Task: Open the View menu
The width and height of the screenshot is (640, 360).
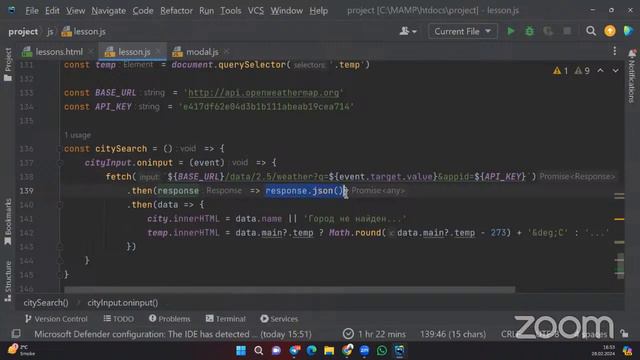Action: (76, 11)
